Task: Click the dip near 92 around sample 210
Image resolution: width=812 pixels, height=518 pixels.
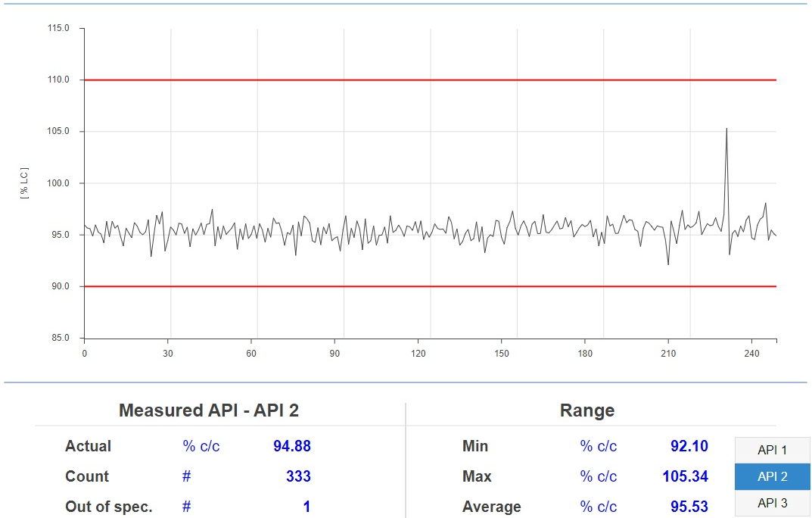Action: coord(668,264)
